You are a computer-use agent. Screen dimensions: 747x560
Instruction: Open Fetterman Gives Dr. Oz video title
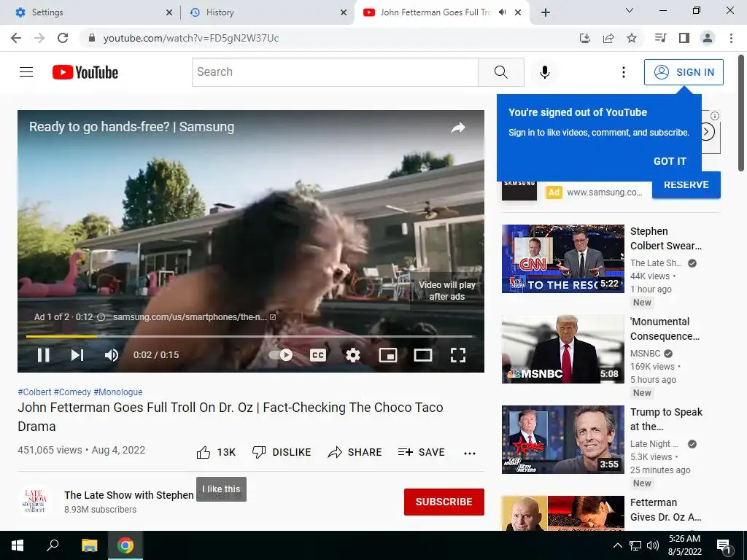665,510
